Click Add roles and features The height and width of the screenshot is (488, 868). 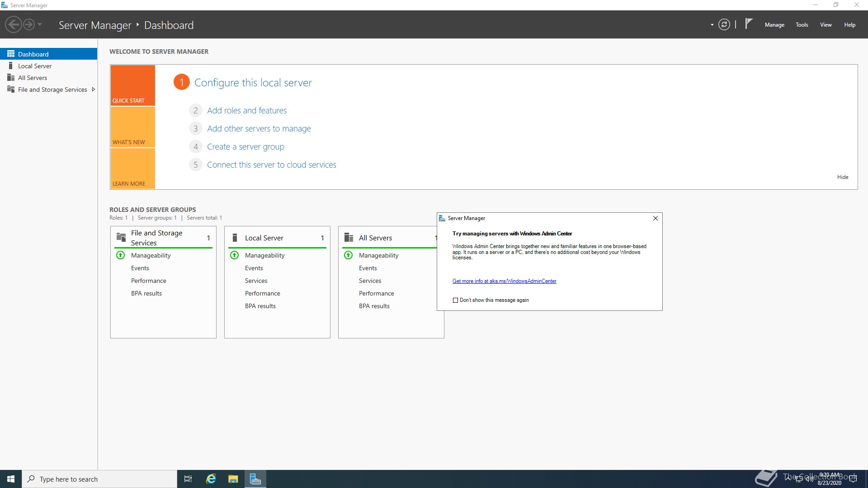[247, 110]
